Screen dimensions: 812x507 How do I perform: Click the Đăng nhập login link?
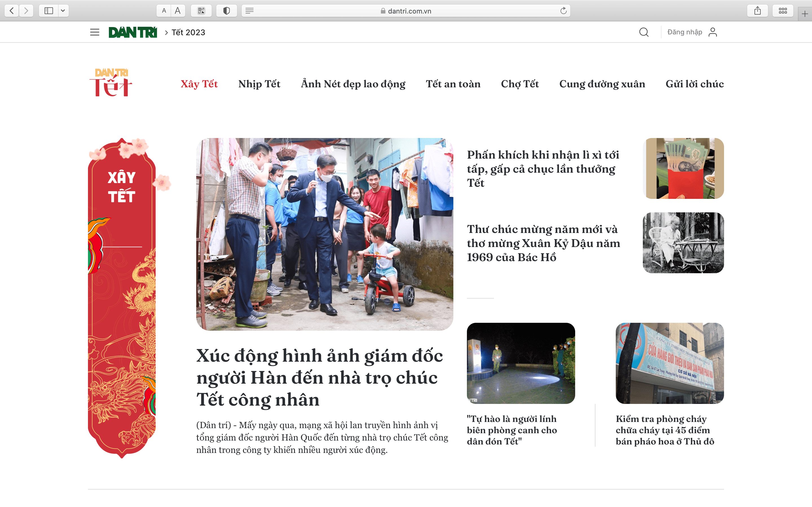[x=684, y=32]
